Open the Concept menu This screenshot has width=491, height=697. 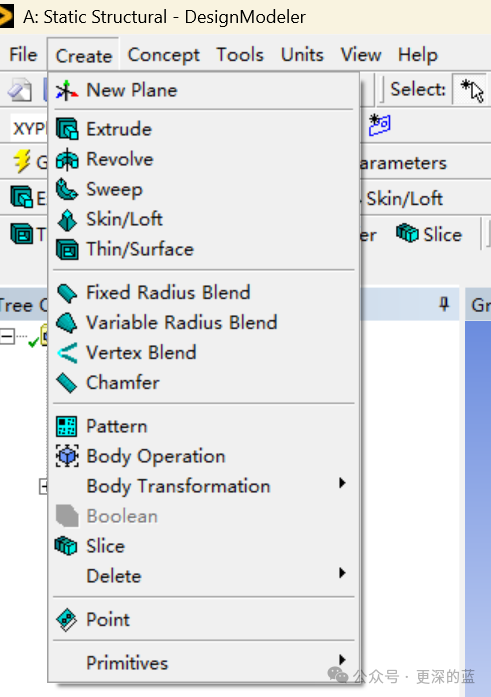pos(164,55)
